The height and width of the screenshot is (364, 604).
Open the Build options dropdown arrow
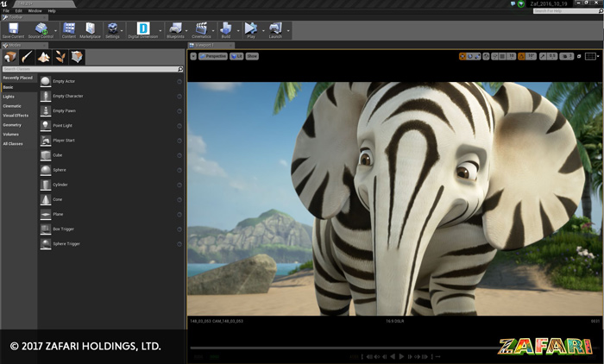click(238, 30)
